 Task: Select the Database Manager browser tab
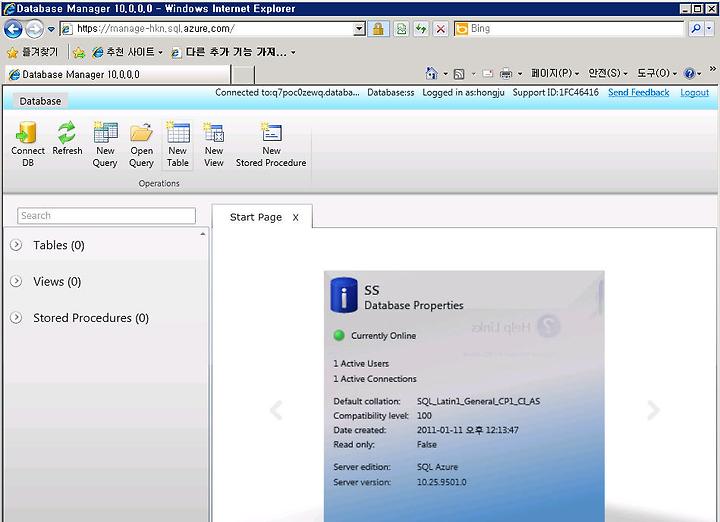pyautogui.click(x=117, y=74)
